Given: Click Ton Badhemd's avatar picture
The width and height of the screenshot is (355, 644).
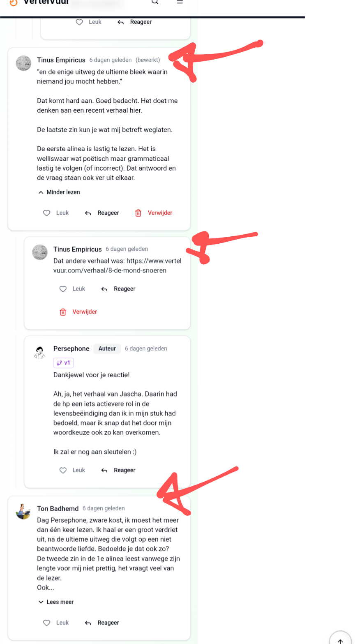Looking at the screenshot, I should 23,512.
